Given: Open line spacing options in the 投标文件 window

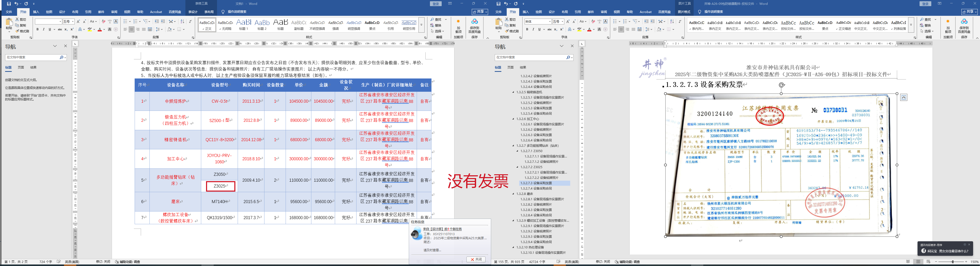Looking at the screenshot, I should tap(647, 29).
